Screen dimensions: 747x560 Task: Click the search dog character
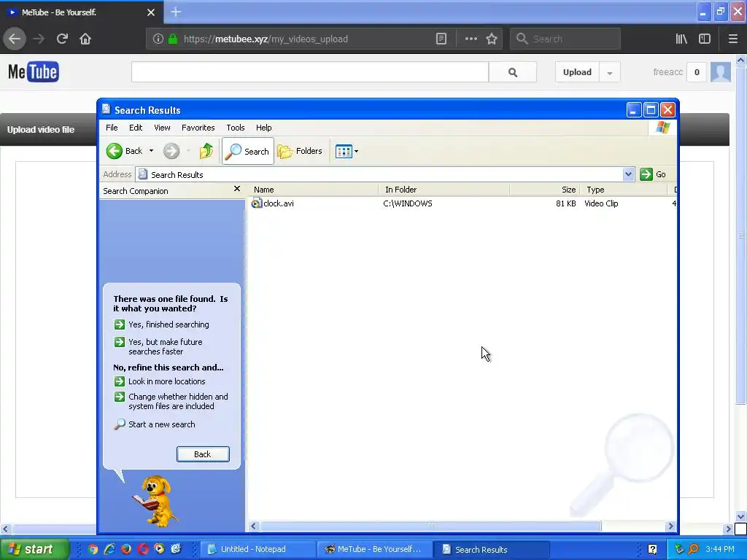155,501
